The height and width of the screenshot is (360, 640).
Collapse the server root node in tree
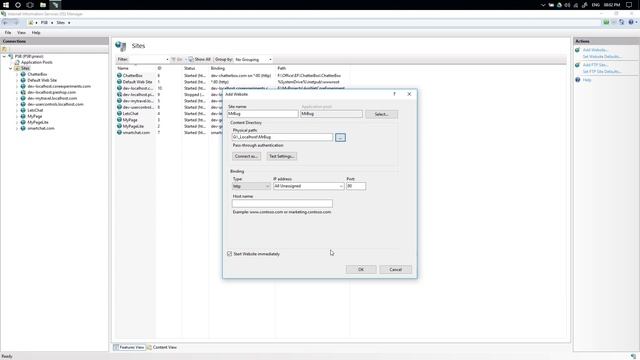[x=4, y=56]
